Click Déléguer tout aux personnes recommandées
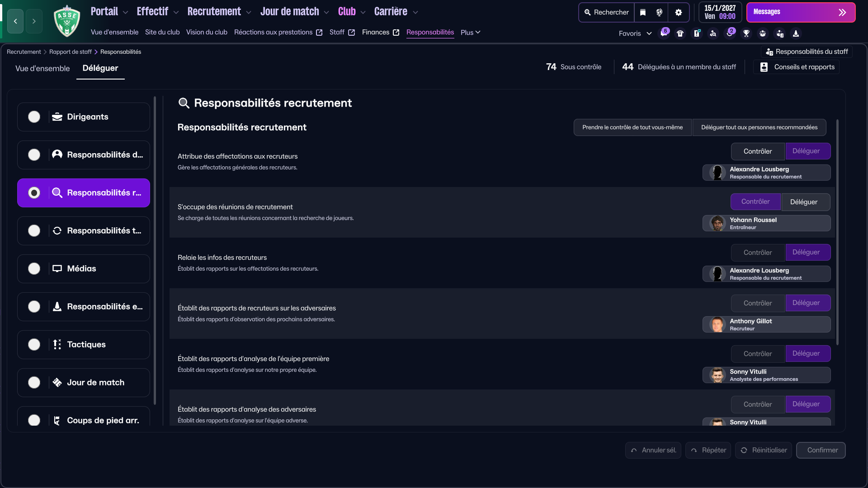 click(x=759, y=127)
